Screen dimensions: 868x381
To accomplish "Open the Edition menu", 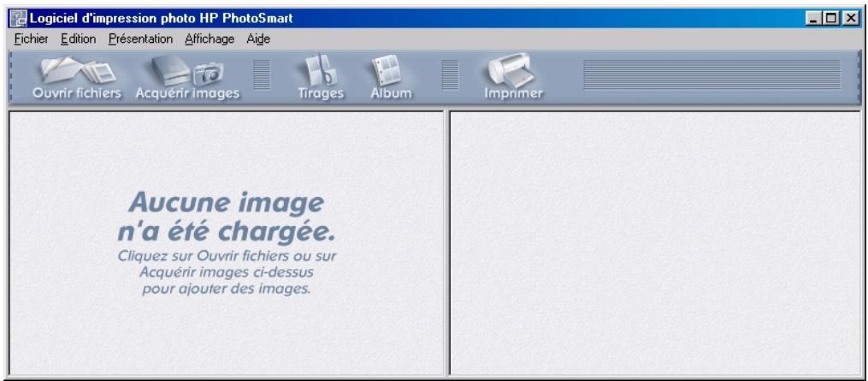I will tap(78, 39).
